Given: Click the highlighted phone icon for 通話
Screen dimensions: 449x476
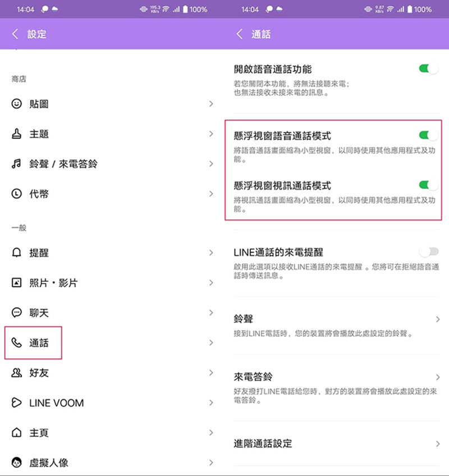Looking at the screenshot, I should click(x=16, y=343).
